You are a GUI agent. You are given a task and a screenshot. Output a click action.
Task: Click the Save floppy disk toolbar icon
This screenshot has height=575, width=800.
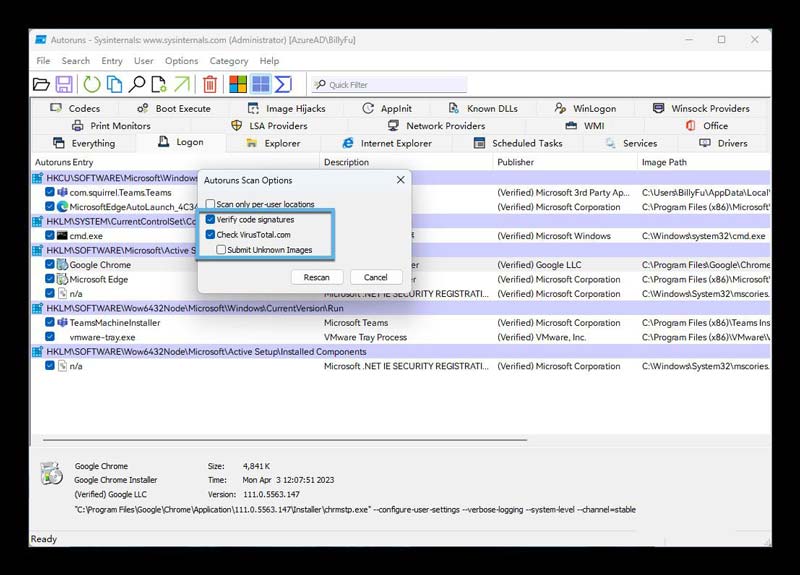tap(64, 84)
